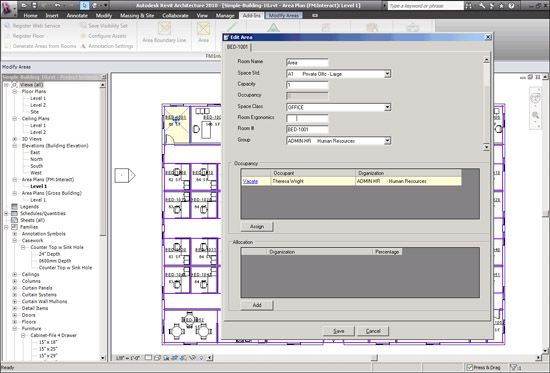Click the Configure Assets icon
The image size is (550, 373).
coord(83,36)
